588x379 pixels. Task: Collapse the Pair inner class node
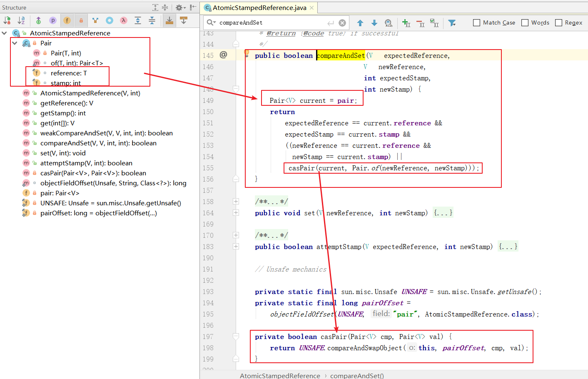[x=15, y=43]
